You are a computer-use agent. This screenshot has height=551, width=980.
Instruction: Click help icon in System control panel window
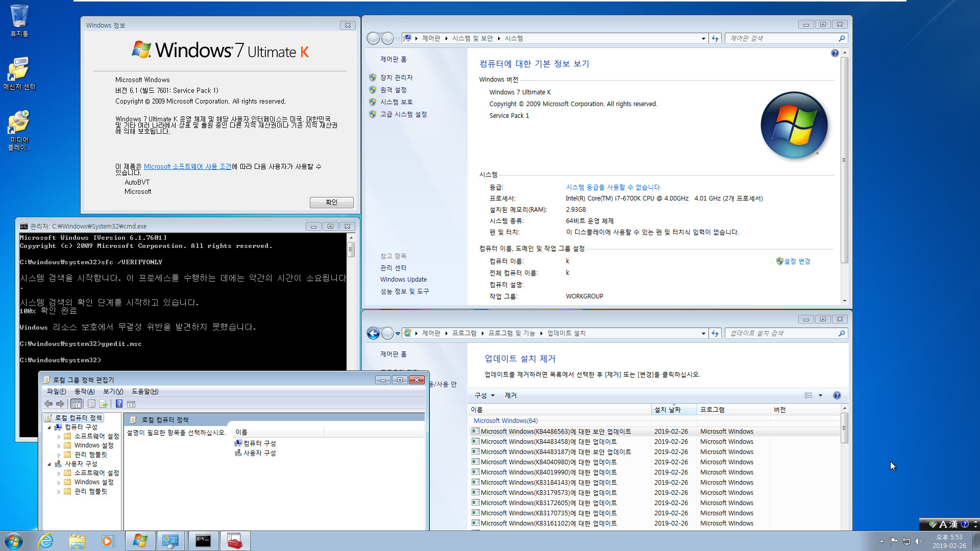pyautogui.click(x=835, y=53)
